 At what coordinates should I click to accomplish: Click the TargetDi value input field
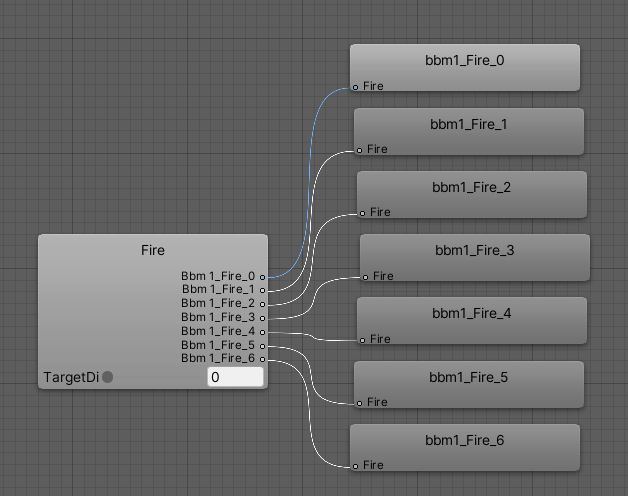point(235,377)
